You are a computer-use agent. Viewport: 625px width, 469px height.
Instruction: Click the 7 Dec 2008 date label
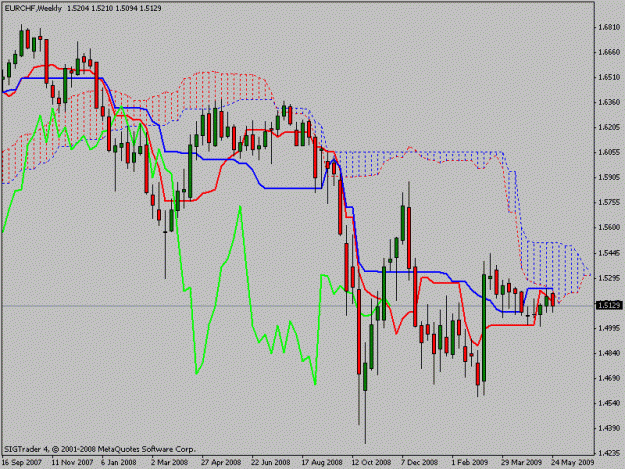pyautogui.click(x=420, y=462)
